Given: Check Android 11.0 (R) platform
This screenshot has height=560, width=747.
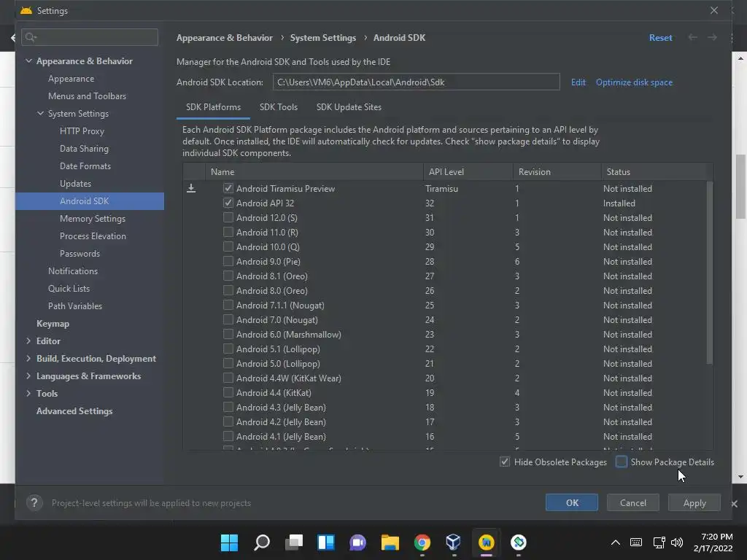Looking at the screenshot, I should coord(228,233).
